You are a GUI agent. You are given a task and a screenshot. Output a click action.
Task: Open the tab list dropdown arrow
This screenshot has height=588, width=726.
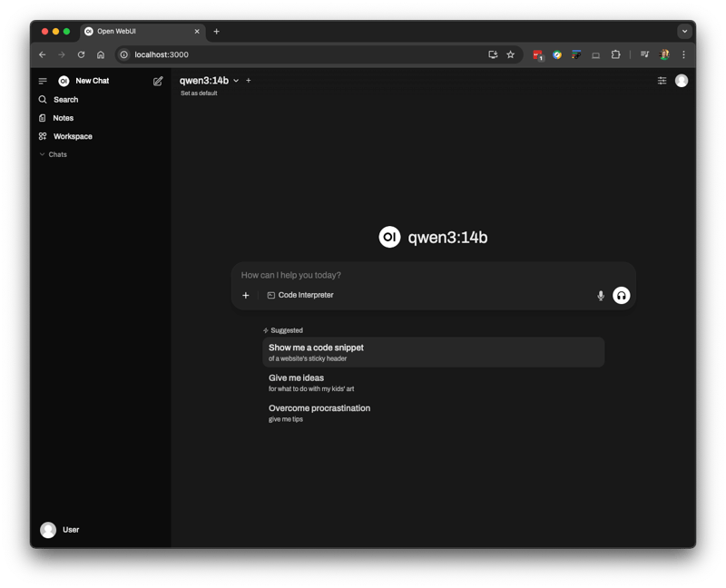684,31
